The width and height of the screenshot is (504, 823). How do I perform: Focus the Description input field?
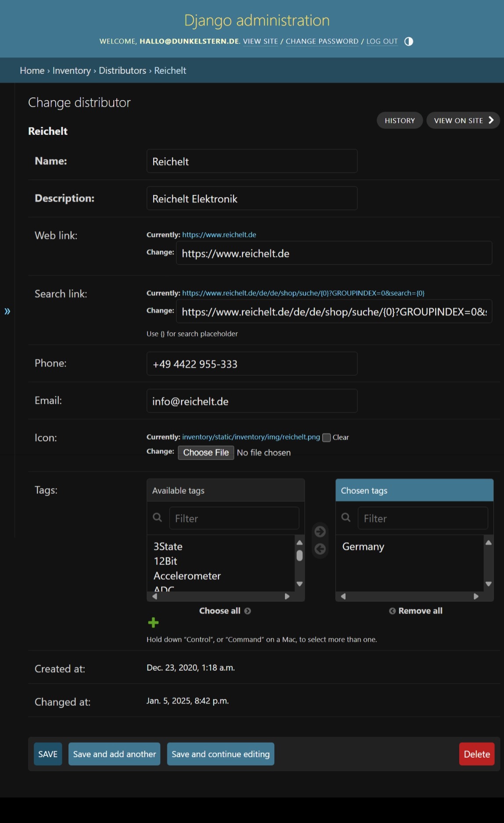[252, 198]
